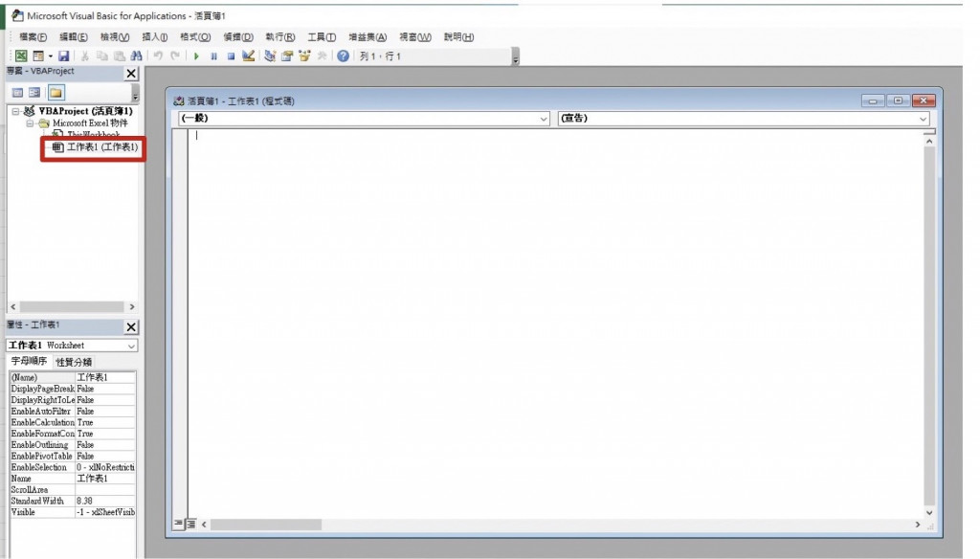Viewport: 980px width, 559px height.
Task: Click Full Module View button at code bottom
Action: [x=190, y=524]
